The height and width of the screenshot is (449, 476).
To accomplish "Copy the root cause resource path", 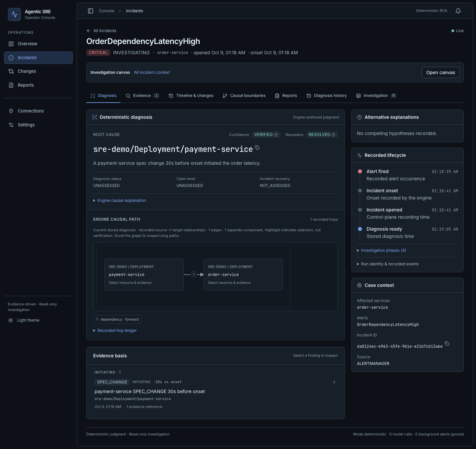I will [x=257, y=148].
